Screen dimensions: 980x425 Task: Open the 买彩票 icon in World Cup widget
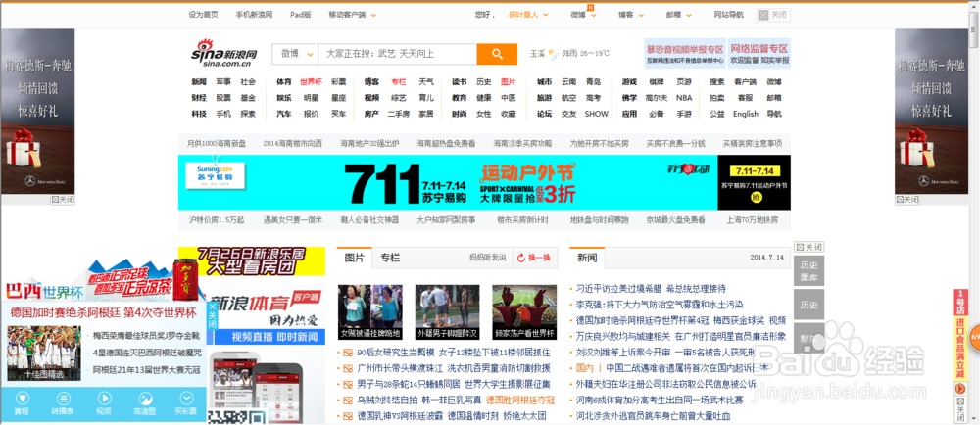185,398
